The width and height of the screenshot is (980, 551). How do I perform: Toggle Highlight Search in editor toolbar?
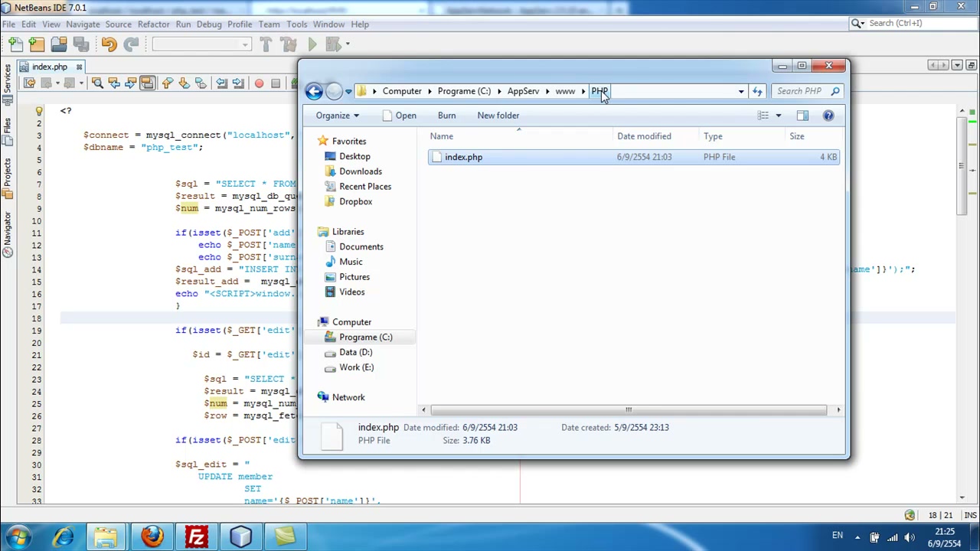tap(147, 83)
